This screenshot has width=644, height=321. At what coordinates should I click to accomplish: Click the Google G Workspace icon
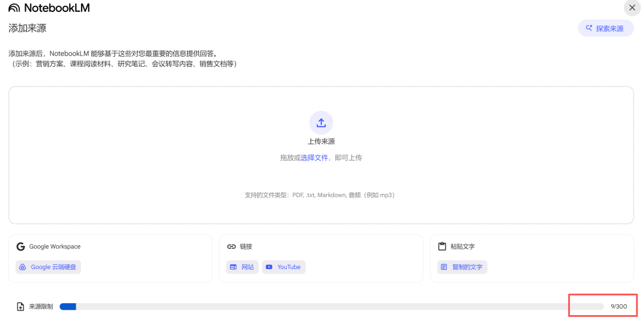[20, 246]
